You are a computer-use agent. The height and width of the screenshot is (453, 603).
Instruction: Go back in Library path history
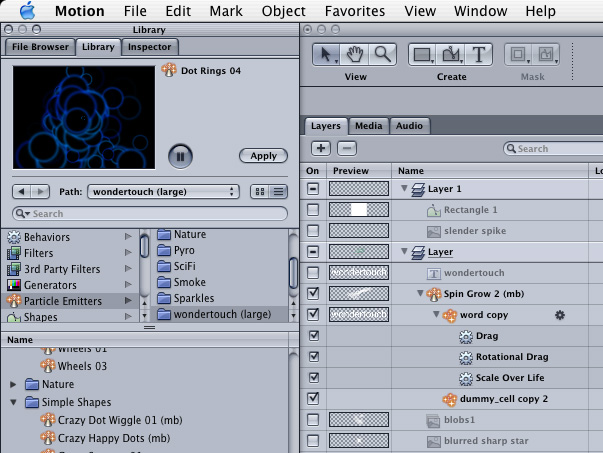coord(22,191)
